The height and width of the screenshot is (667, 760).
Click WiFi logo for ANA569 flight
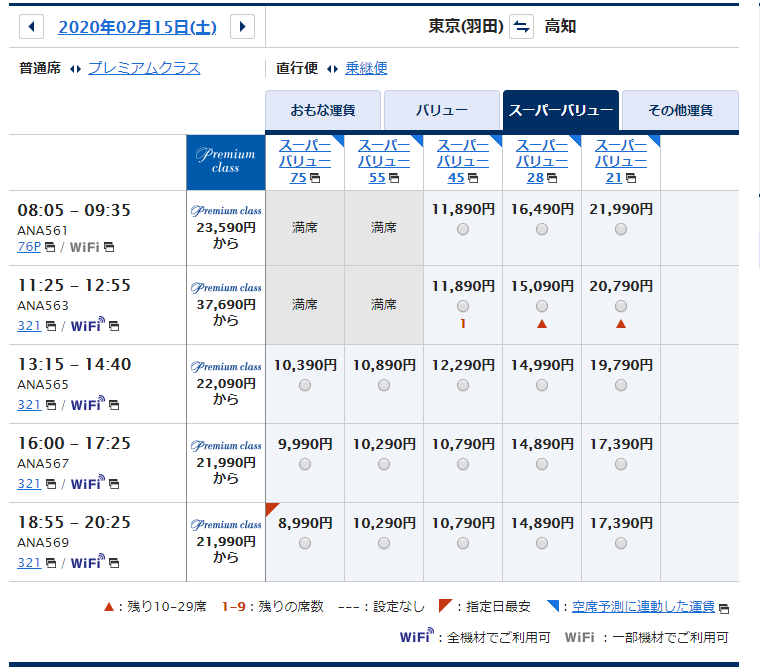(88, 562)
